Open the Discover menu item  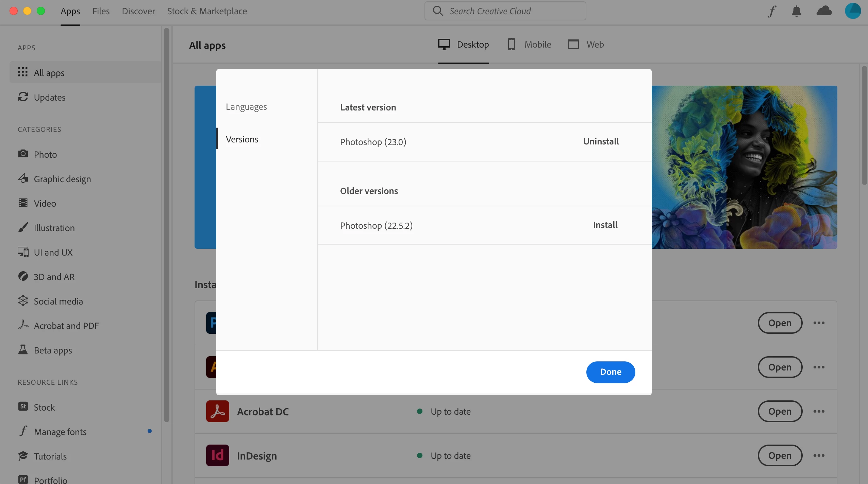[x=138, y=11]
